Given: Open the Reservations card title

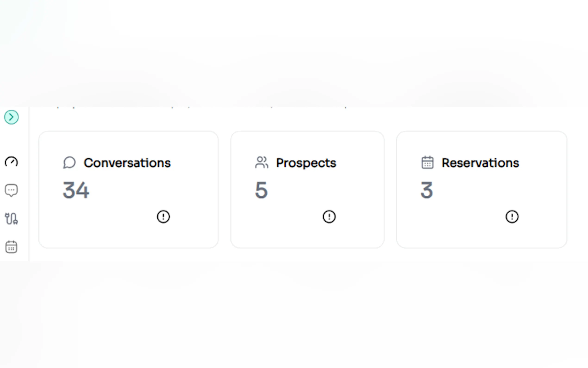Looking at the screenshot, I should coord(480,163).
